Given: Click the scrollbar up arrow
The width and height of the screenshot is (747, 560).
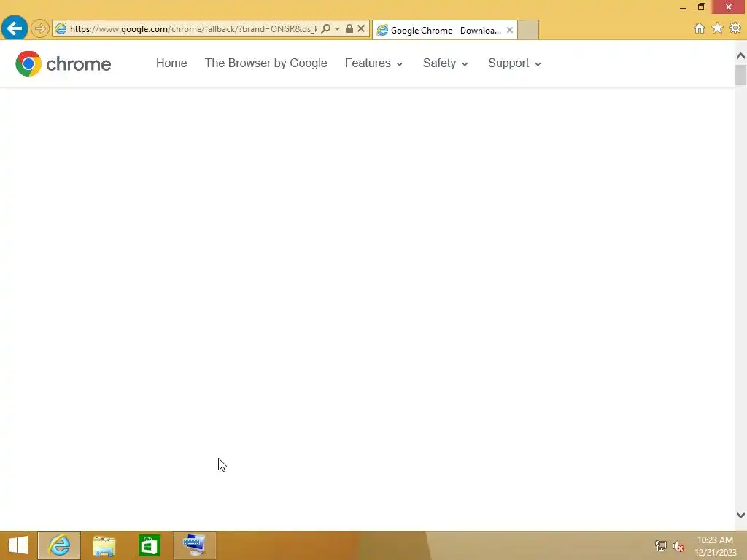Looking at the screenshot, I should tap(740, 55).
